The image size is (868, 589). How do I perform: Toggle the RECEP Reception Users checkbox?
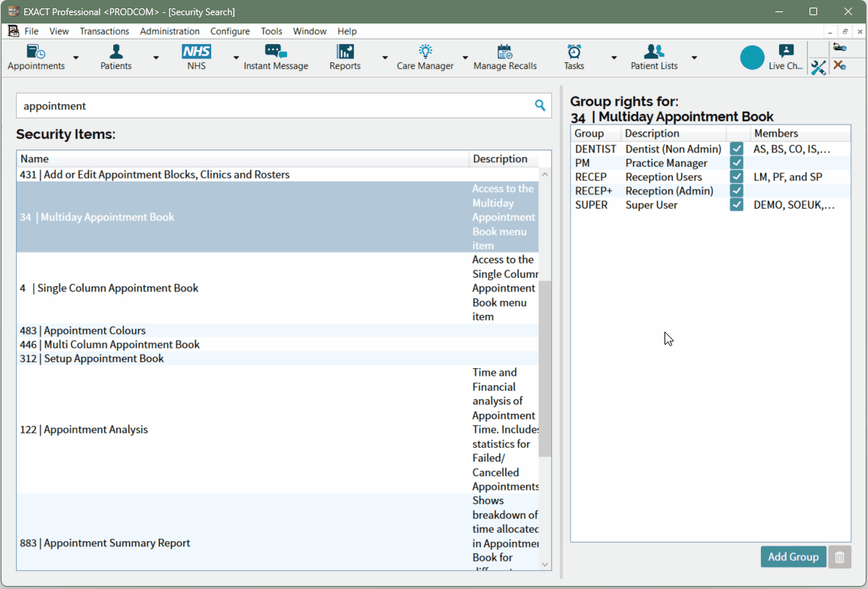pos(737,176)
